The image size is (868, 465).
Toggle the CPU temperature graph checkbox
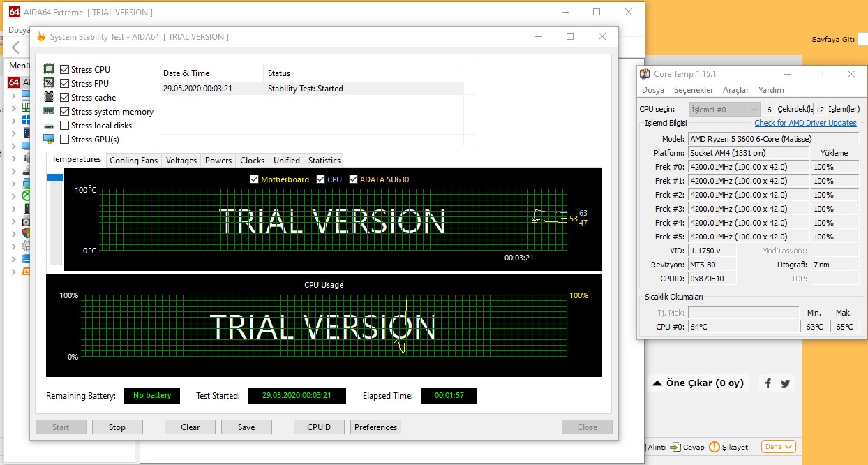(x=321, y=179)
